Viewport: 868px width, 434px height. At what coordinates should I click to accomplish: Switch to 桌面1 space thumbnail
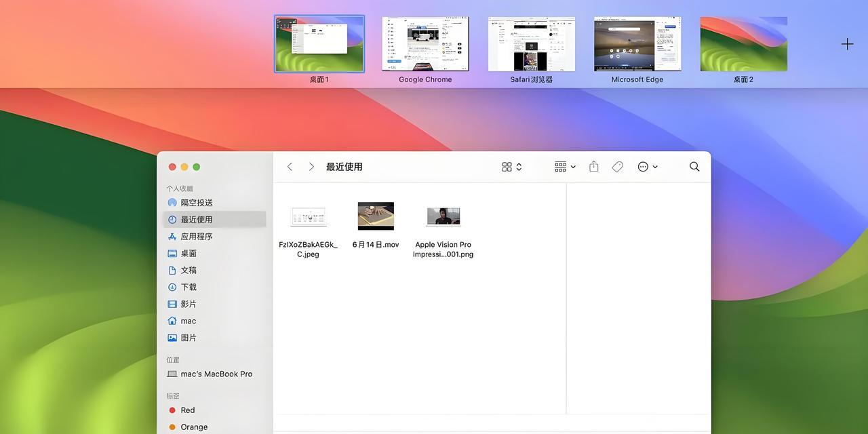319,44
